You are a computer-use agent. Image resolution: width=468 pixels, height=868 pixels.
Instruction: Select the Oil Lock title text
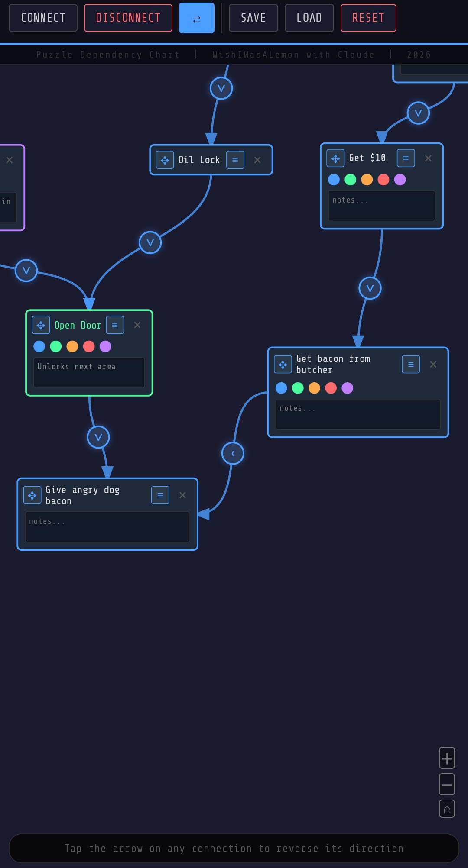199,160
